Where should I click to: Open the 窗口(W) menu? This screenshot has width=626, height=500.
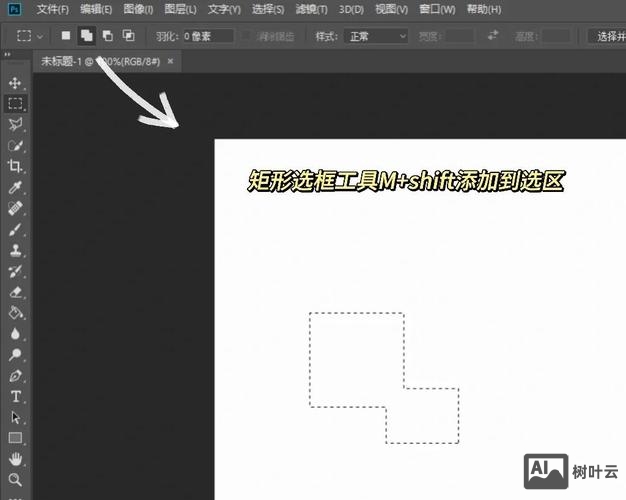pyautogui.click(x=437, y=9)
